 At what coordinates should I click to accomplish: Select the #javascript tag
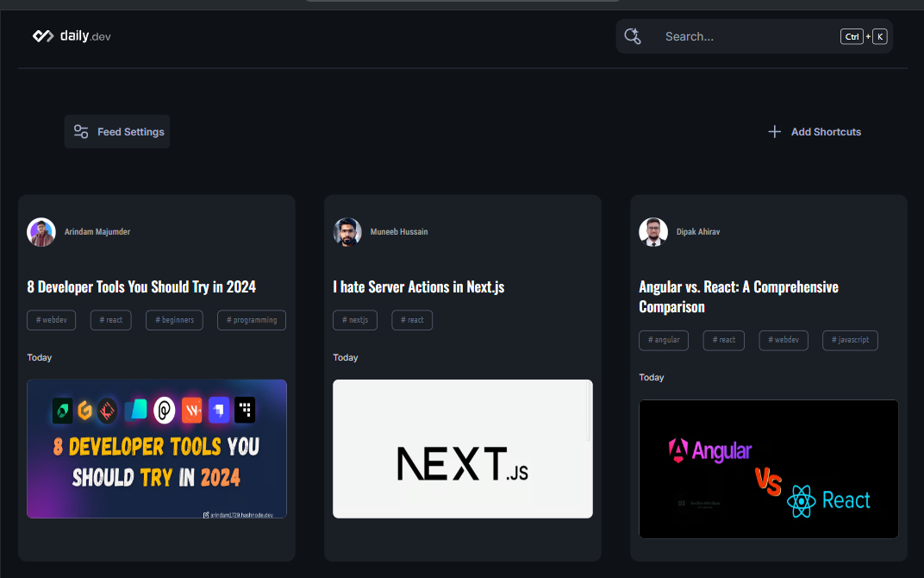(x=850, y=340)
